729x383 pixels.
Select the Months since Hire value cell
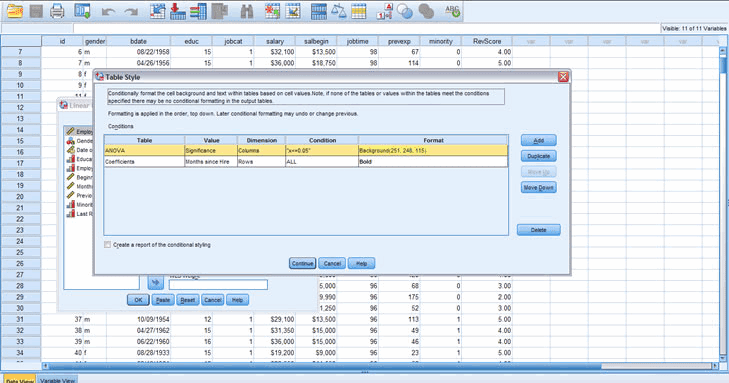pyautogui.click(x=211, y=162)
